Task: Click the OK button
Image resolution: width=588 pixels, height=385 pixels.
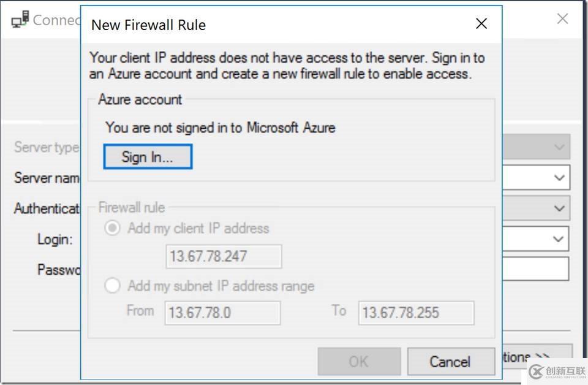Action: (x=359, y=361)
